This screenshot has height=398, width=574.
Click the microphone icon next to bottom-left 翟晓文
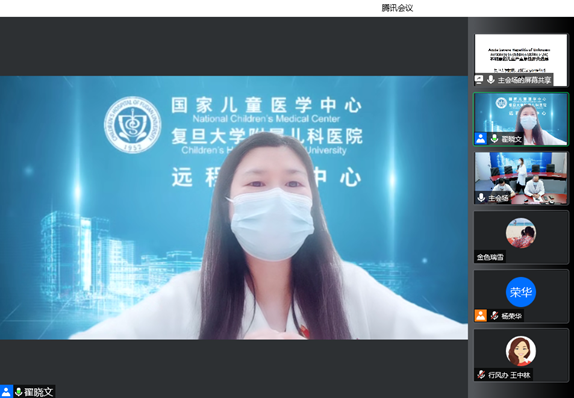(18, 392)
